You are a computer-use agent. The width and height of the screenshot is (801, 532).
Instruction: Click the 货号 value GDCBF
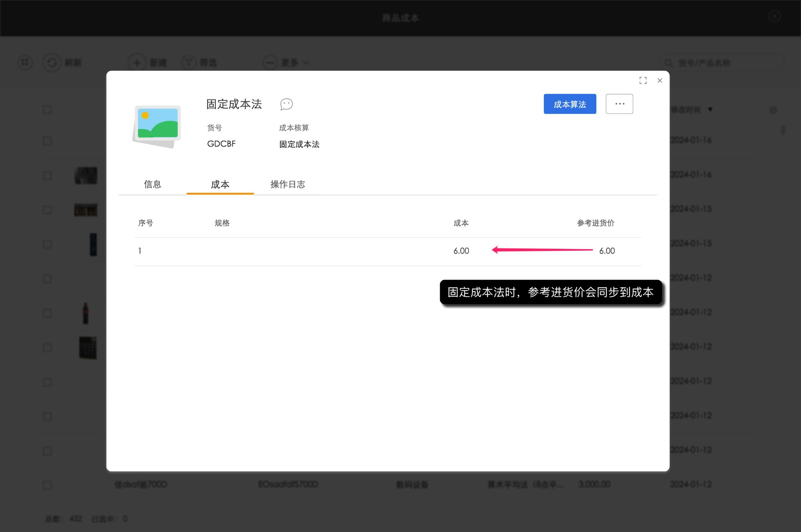tap(221, 144)
